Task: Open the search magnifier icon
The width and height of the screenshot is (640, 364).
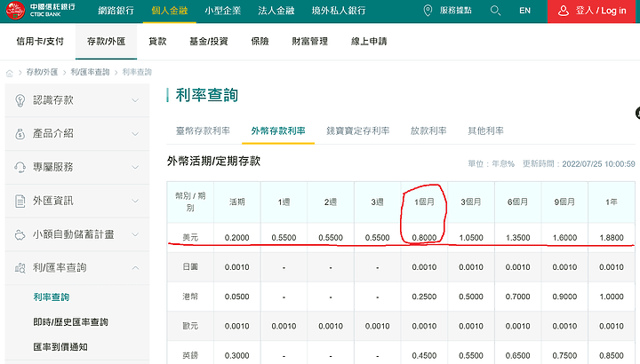Action: click(495, 11)
